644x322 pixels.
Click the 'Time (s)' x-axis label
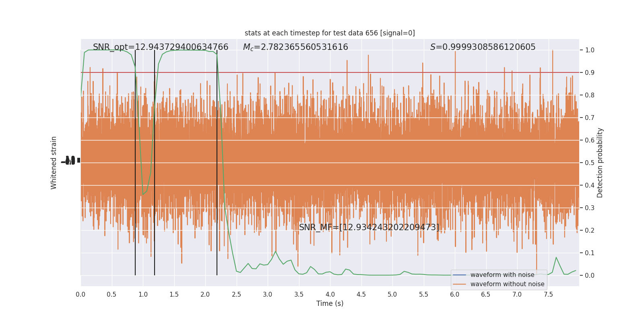(x=330, y=303)
